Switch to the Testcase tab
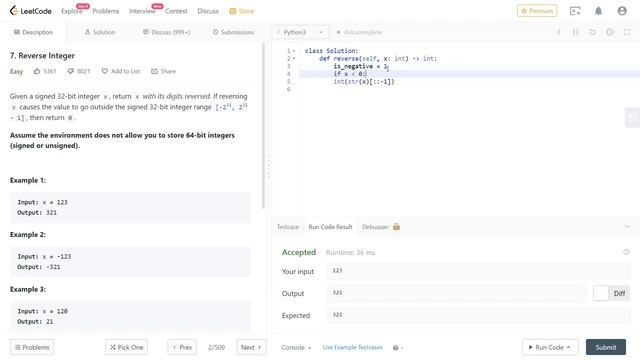The width and height of the screenshot is (640, 360). pos(288,227)
